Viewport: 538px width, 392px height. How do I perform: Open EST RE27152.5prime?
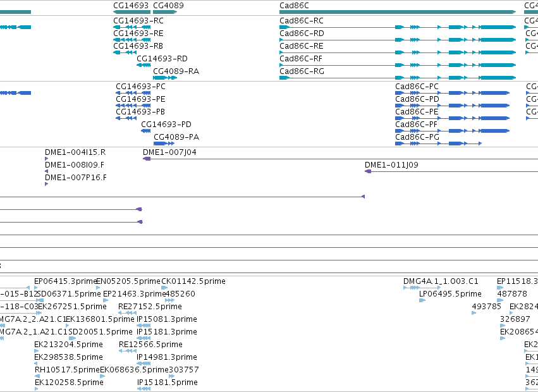coord(150,307)
